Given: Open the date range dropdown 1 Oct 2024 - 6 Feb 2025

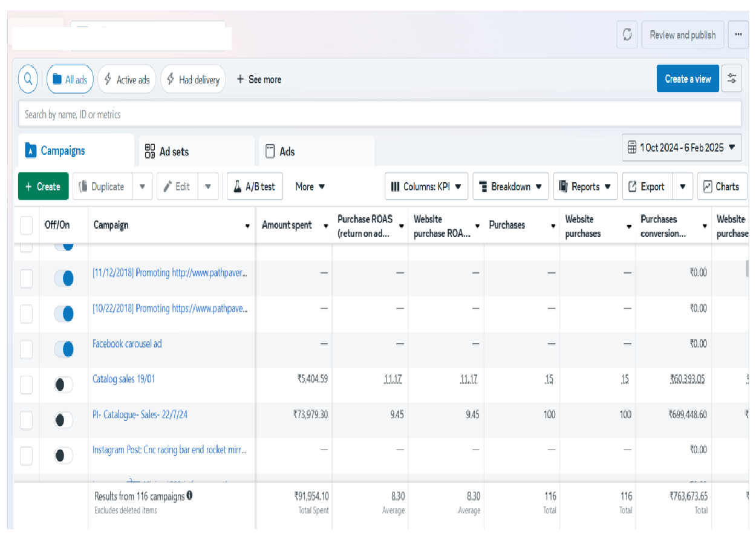Looking at the screenshot, I should tap(682, 148).
